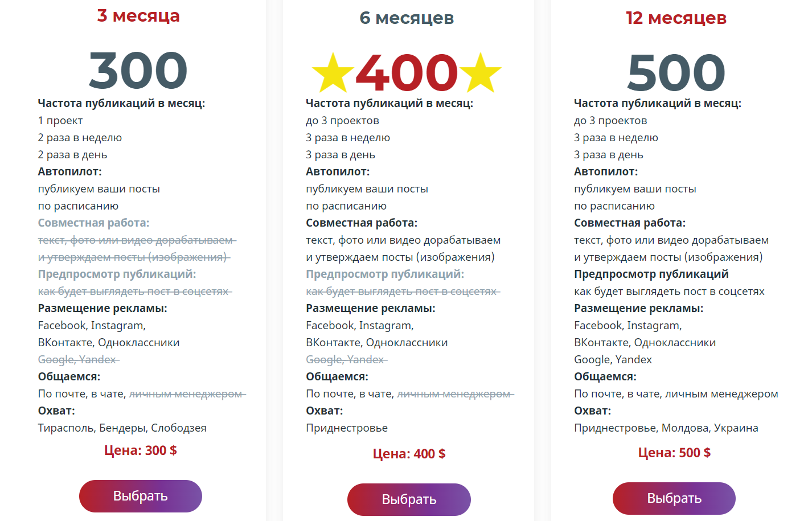Click the left yellow star beside 400
Viewport: 812px width, 521px height.
(334, 72)
